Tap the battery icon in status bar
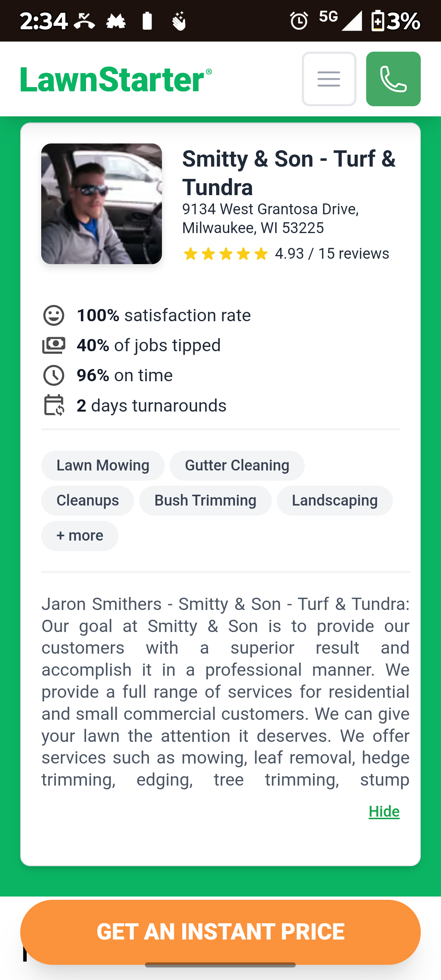Screen dimensions: 441x980 (x=377, y=21)
